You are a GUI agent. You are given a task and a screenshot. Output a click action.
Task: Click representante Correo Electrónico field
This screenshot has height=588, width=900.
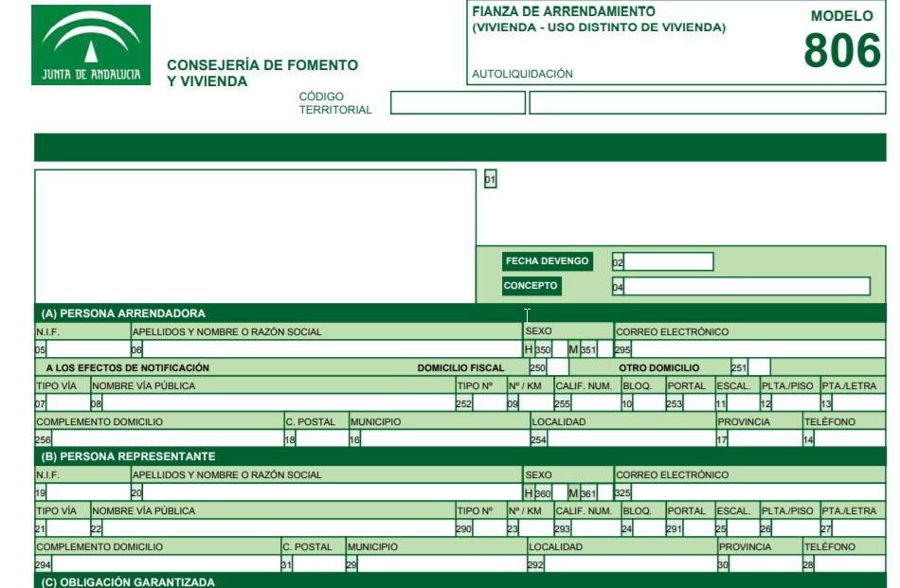[758, 493]
